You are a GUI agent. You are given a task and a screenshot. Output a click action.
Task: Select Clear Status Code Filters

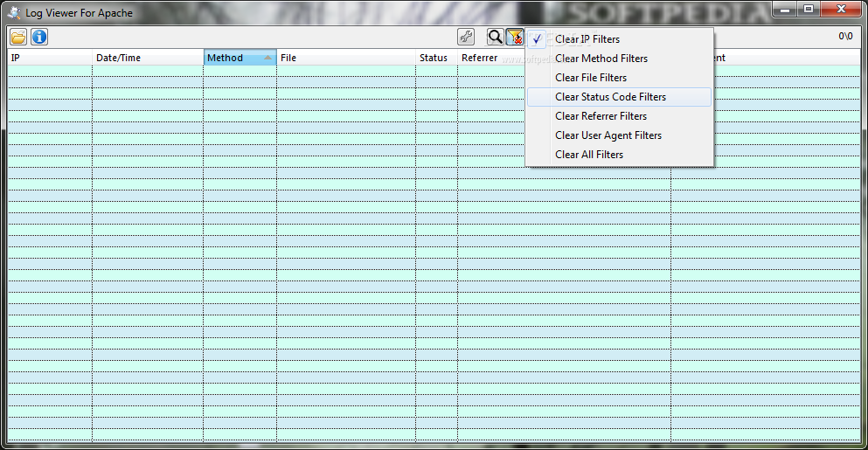(619, 97)
